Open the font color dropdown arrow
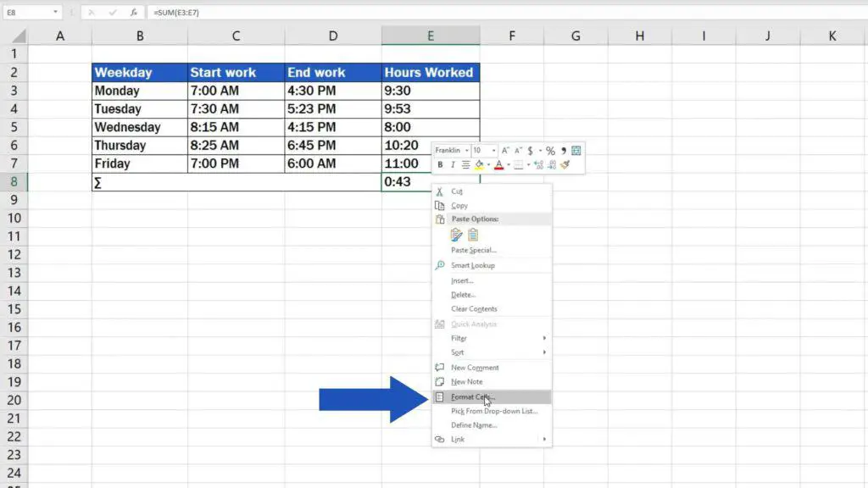Viewport: 868px width, 488px height. 509,165
